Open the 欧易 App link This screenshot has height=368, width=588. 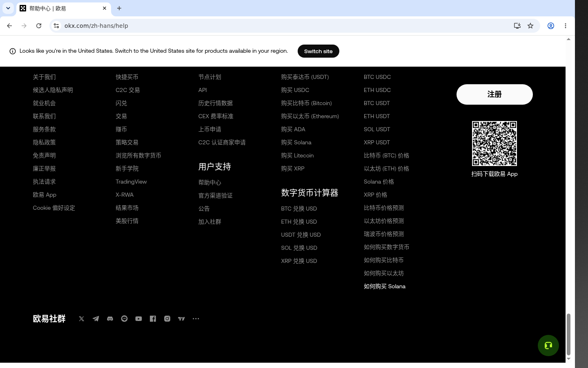point(45,195)
